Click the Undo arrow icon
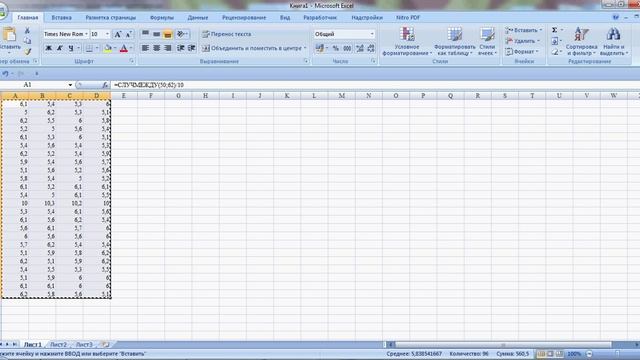This screenshot has height=360, width=640. click(5, 73)
